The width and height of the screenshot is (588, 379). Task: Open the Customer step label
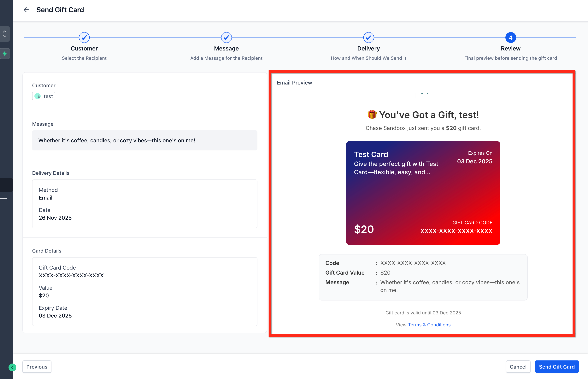(x=84, y=49)
